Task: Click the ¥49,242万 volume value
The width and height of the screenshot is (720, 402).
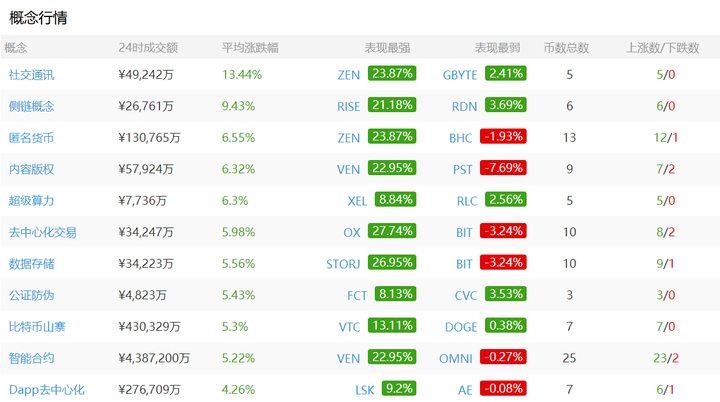Action: (146, 74)
